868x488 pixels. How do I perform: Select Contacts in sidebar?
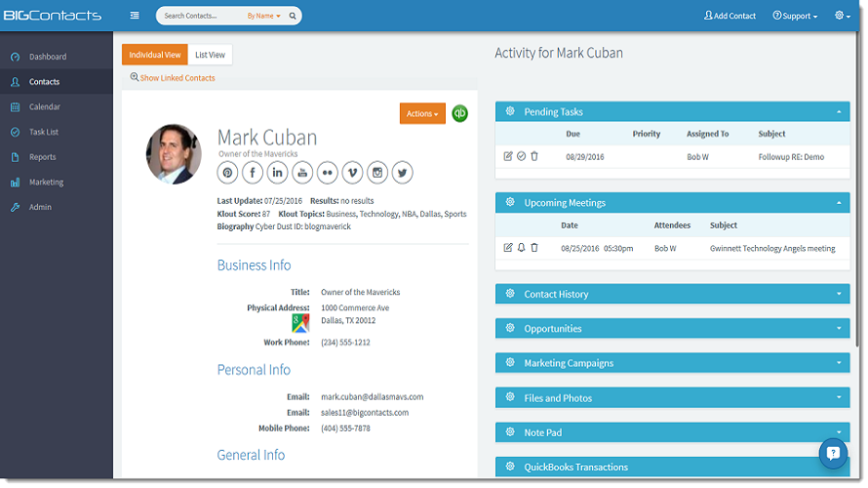[x=57, y=81]
